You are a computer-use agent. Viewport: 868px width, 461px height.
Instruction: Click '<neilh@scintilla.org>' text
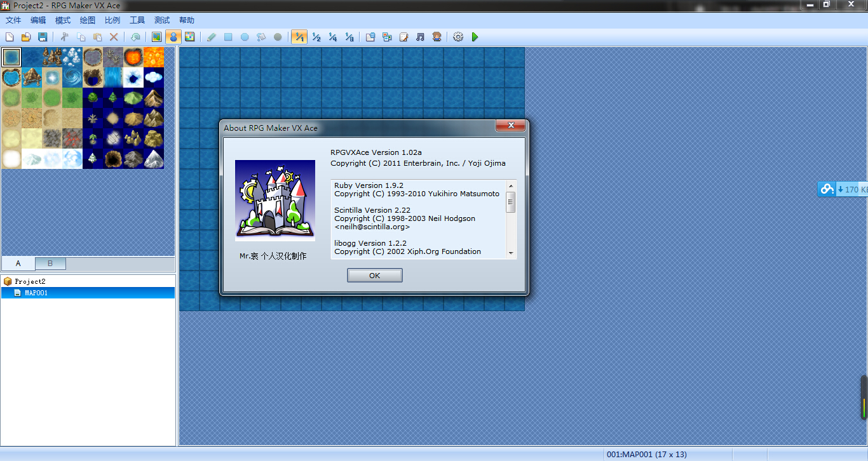(372, 227)
